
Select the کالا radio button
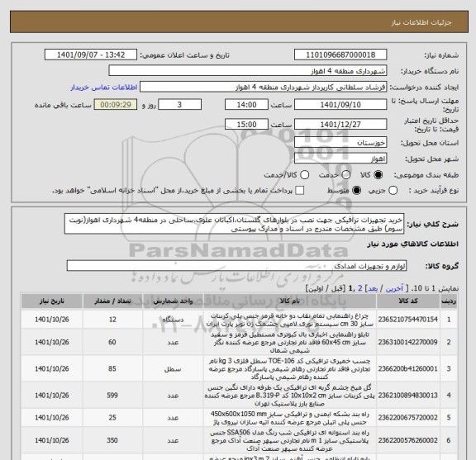tap(378, 175)
